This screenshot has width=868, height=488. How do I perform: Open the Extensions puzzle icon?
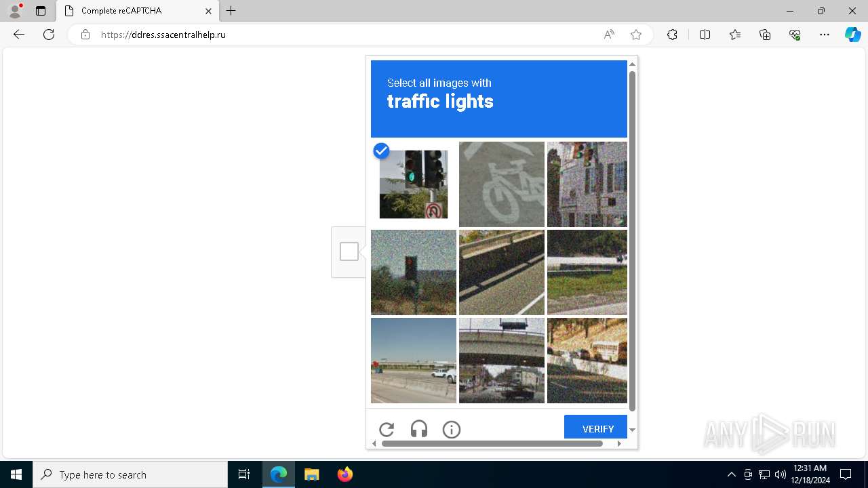[672, 35]
